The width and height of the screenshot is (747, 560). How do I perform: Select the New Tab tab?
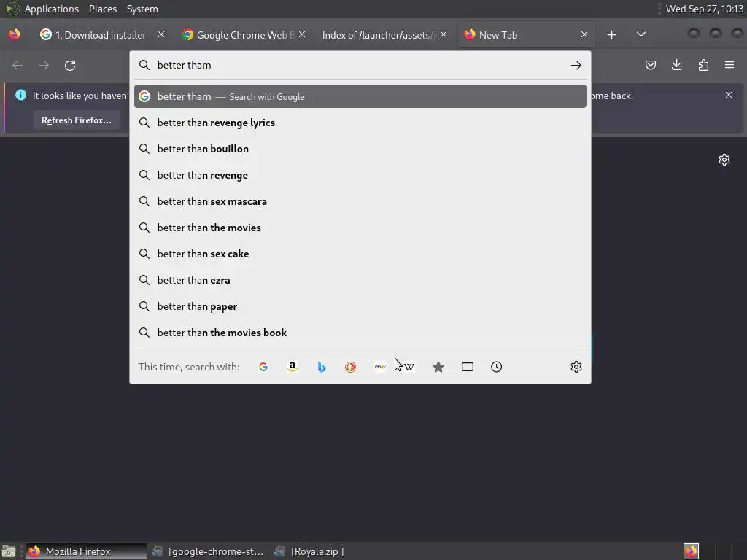pos(525,35)
